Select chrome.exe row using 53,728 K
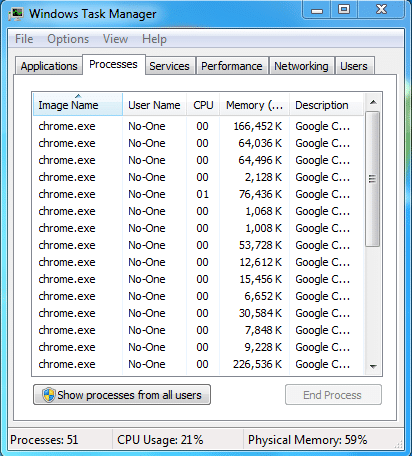 tap(198, 245)
